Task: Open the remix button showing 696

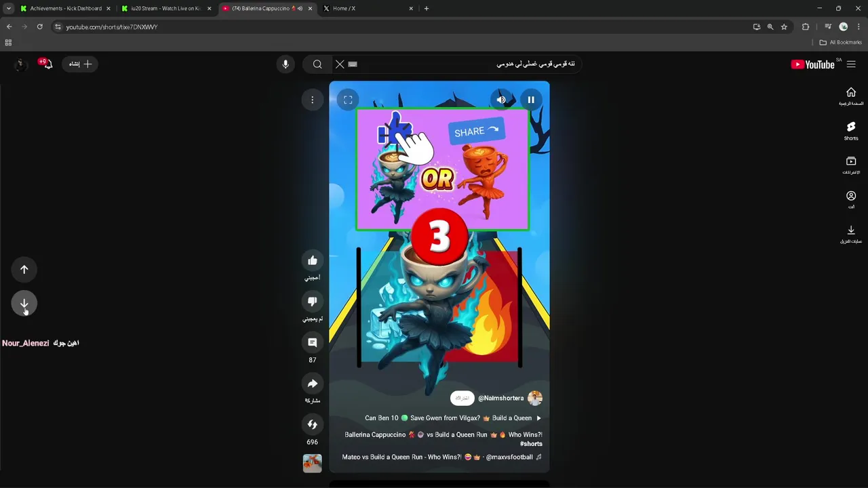Action: click(x=312, y=424)
